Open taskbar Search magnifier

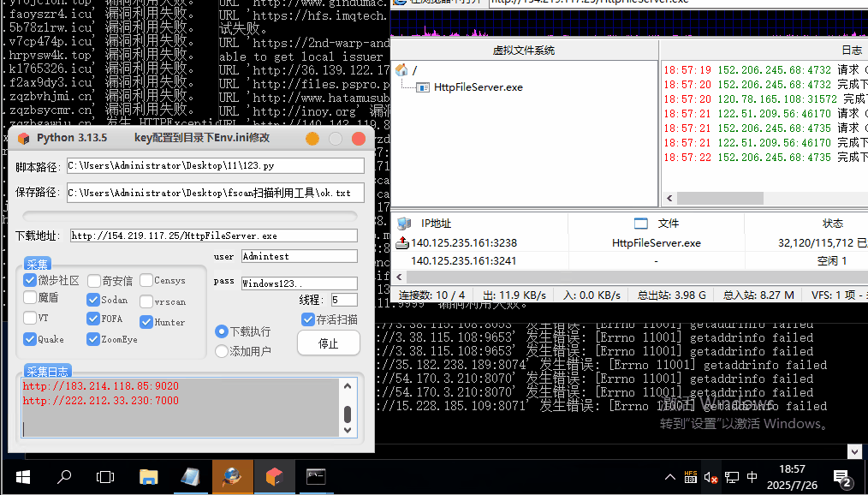point(64,477)
